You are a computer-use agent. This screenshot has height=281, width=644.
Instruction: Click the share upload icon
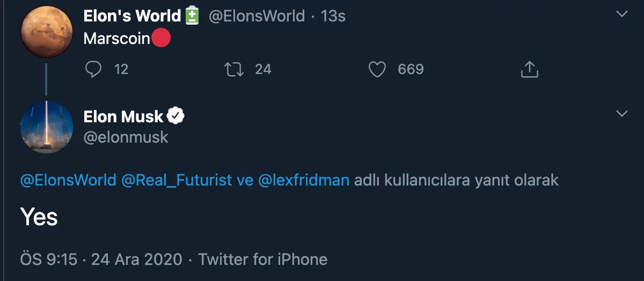pos(529,69)
